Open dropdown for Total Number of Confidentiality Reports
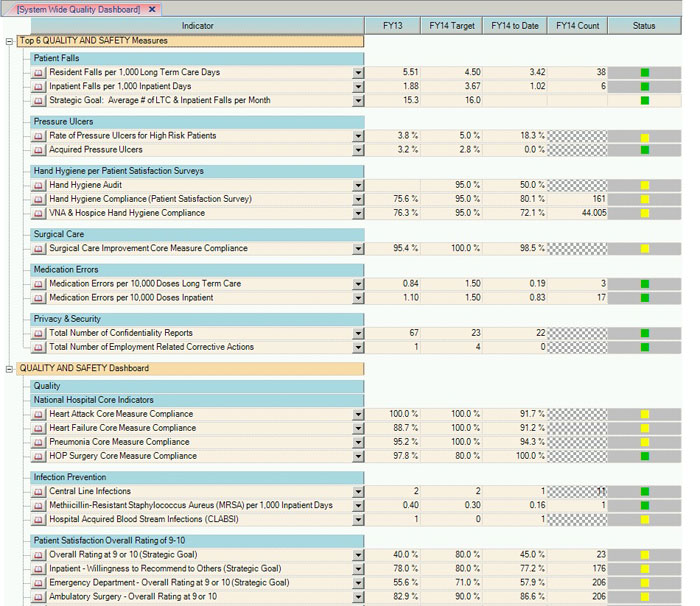700x606 pixels. 358,334
